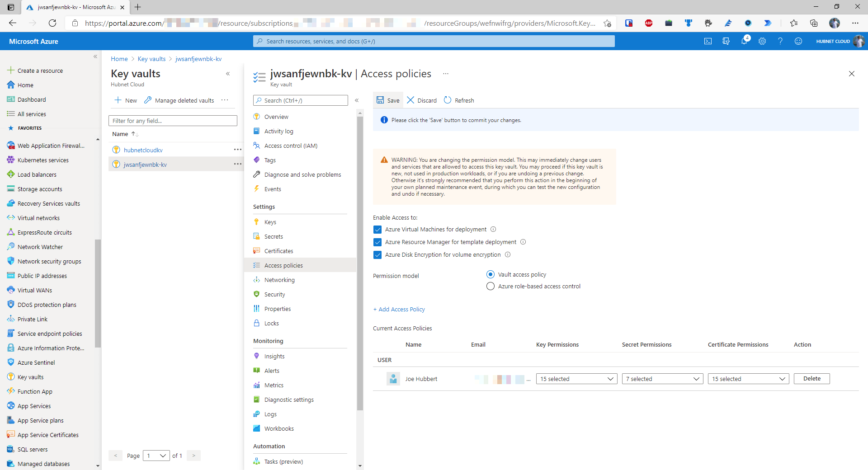Open portal settings gear icon
The image size is (868, 470).
(762, 41)
